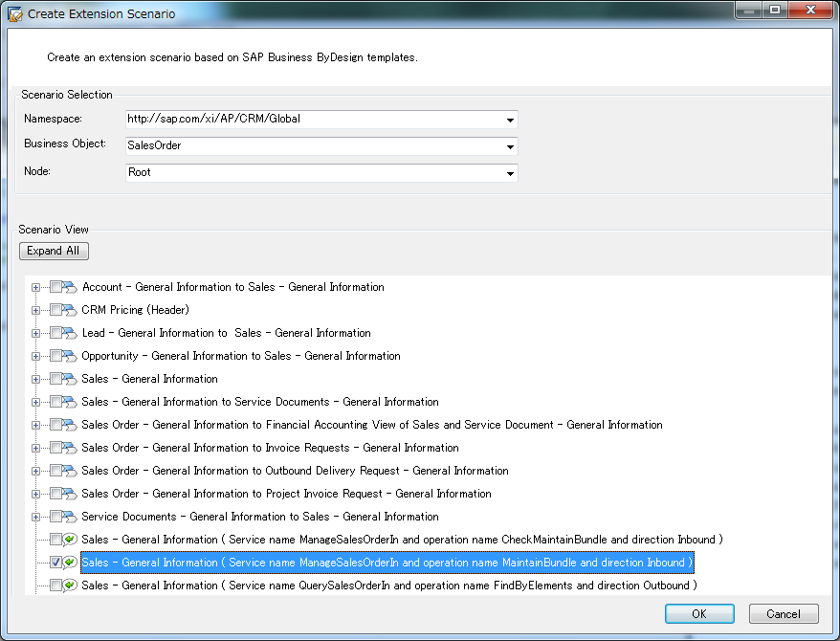Click the green service icon for CheckMaintainBundle row

click(x=70, y=540)
